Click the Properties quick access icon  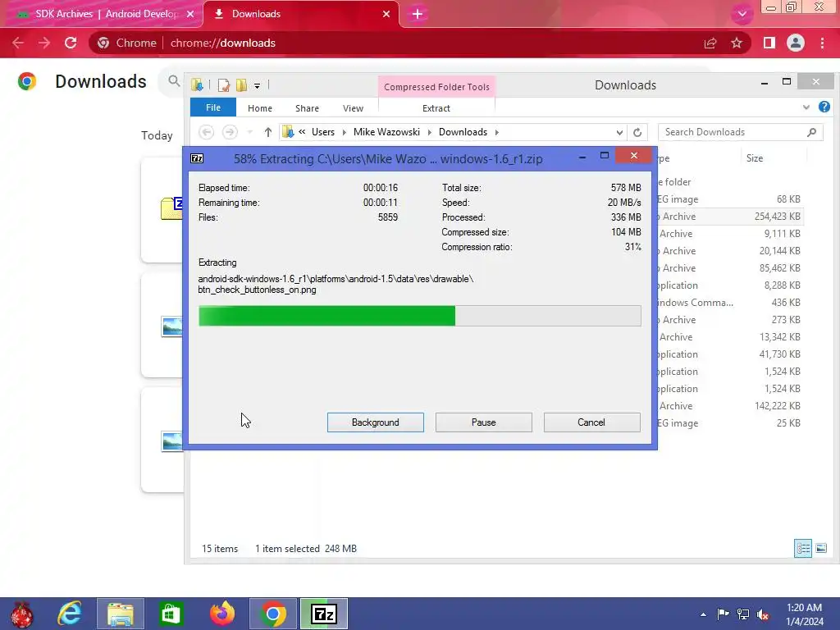[x=224, y=85]
